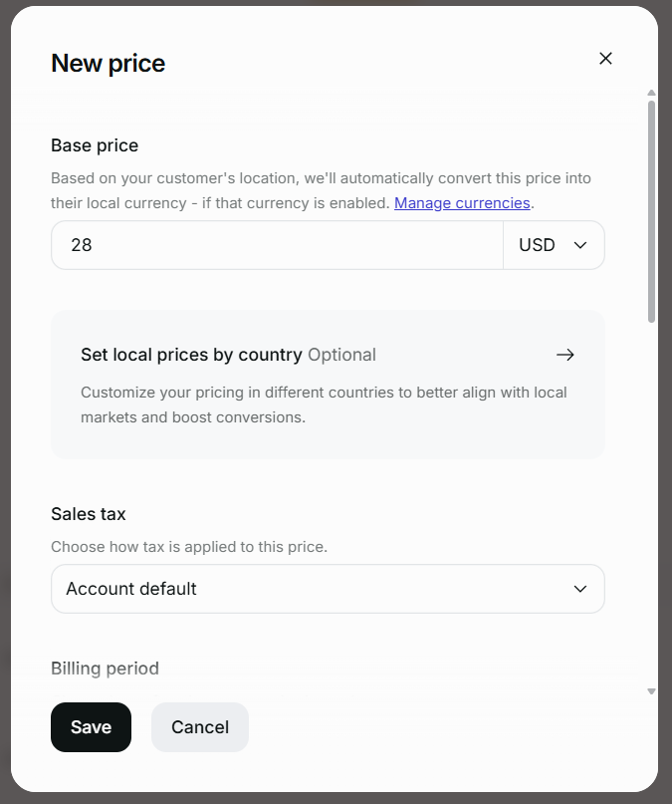Click the Sales tax section label
Screen dimensions: 672x804
[x=88, y=514]
